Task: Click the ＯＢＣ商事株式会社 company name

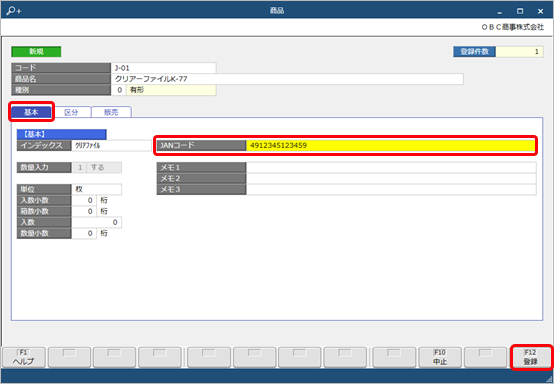Action: click(x=513, y=27)
